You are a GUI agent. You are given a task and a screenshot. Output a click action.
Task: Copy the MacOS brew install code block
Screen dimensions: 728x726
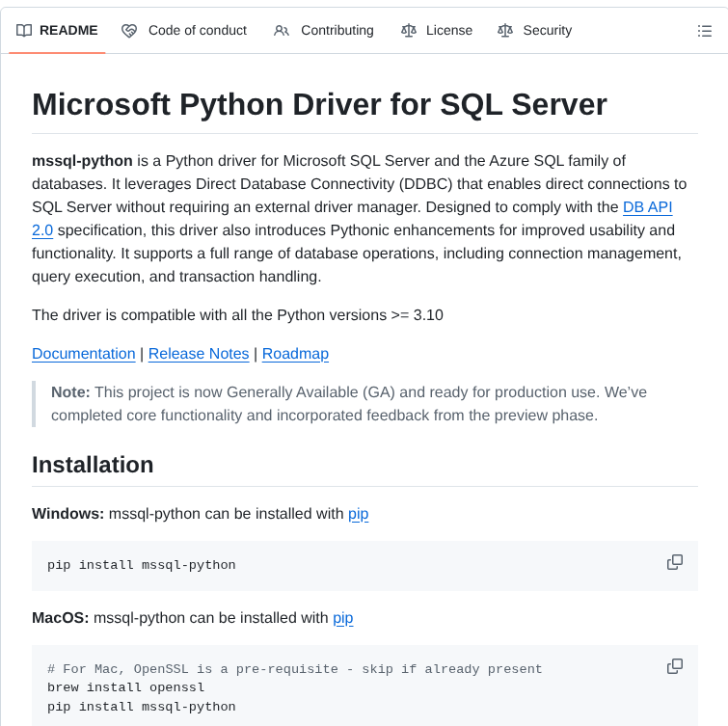(x=675, y=666)
